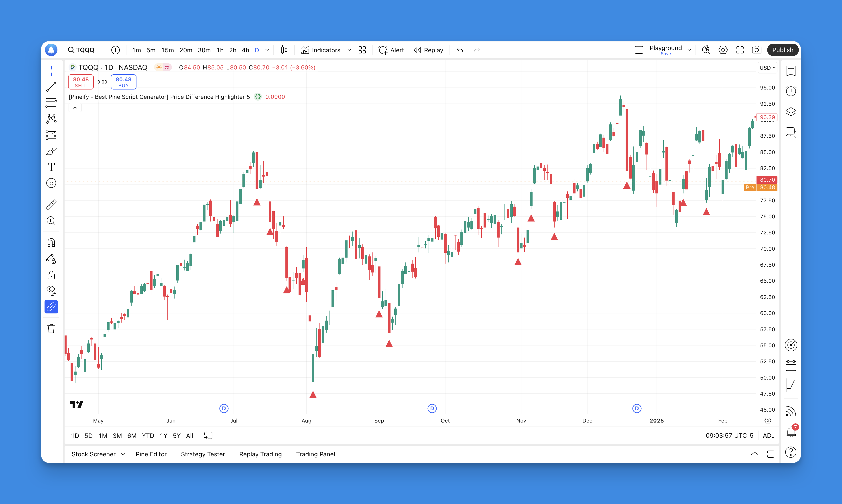Viewport: 842px width, 504px height.
Task: Select the crosshair cursor tool
Action: 51,71
